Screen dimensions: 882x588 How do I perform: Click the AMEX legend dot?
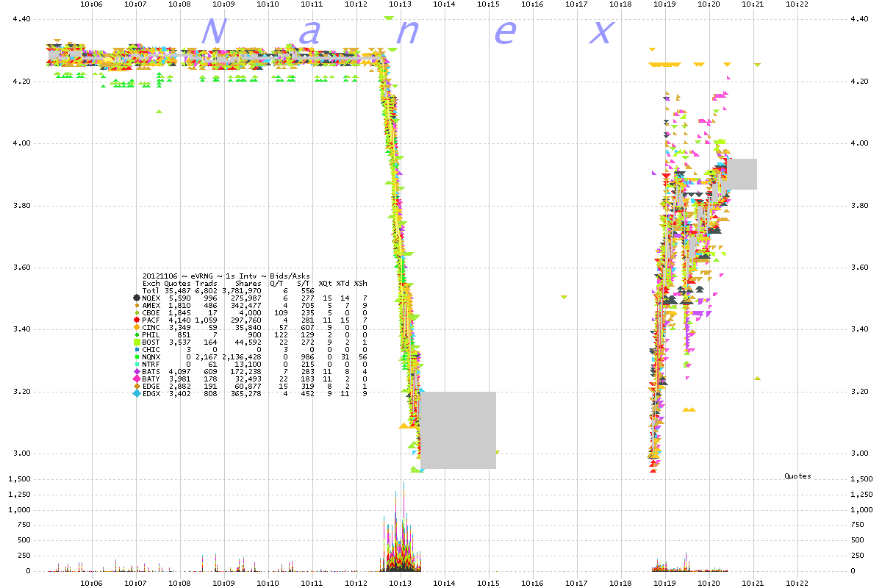[137, 305]
